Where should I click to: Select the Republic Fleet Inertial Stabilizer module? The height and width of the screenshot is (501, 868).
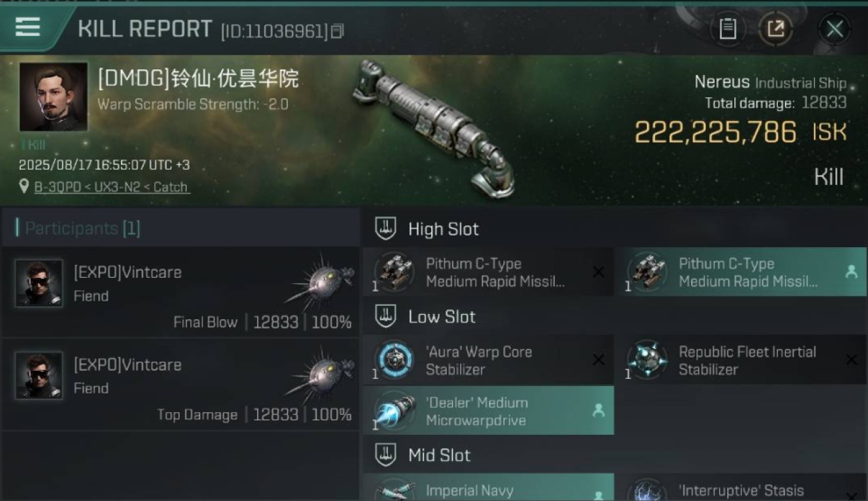coord(740,360)
